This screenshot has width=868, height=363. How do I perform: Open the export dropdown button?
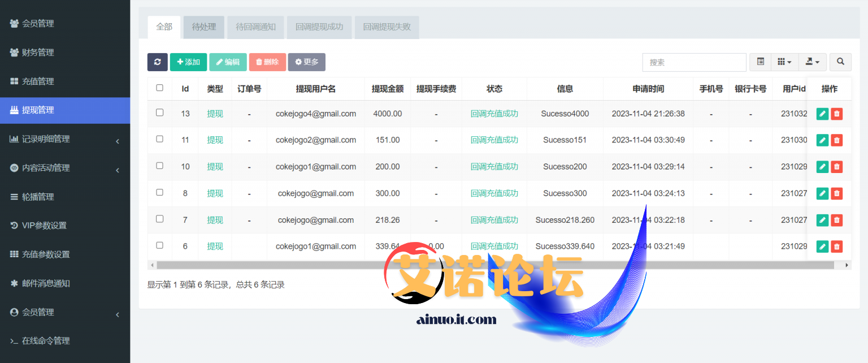pos(813,62)
